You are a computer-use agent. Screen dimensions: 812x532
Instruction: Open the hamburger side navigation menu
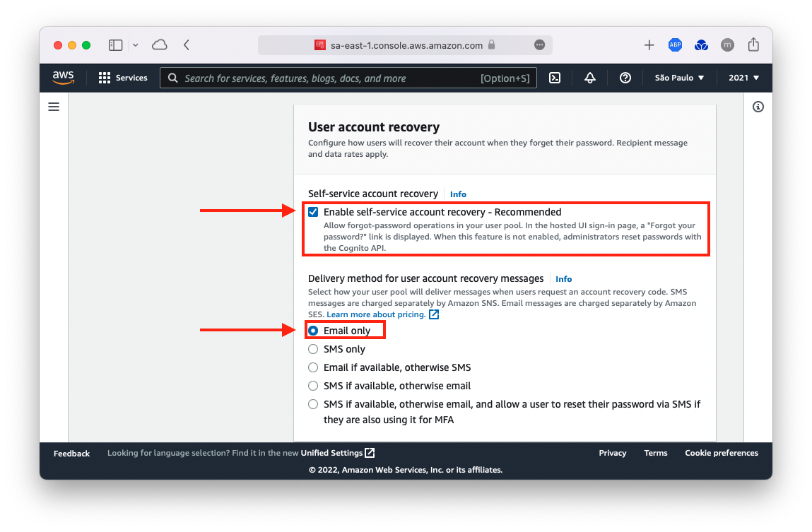54,107
